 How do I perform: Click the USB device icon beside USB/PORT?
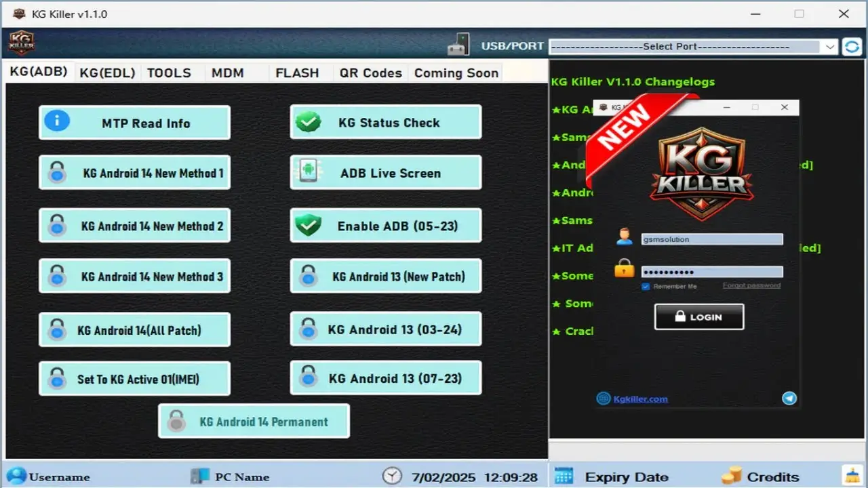click(x=458, y=45)
